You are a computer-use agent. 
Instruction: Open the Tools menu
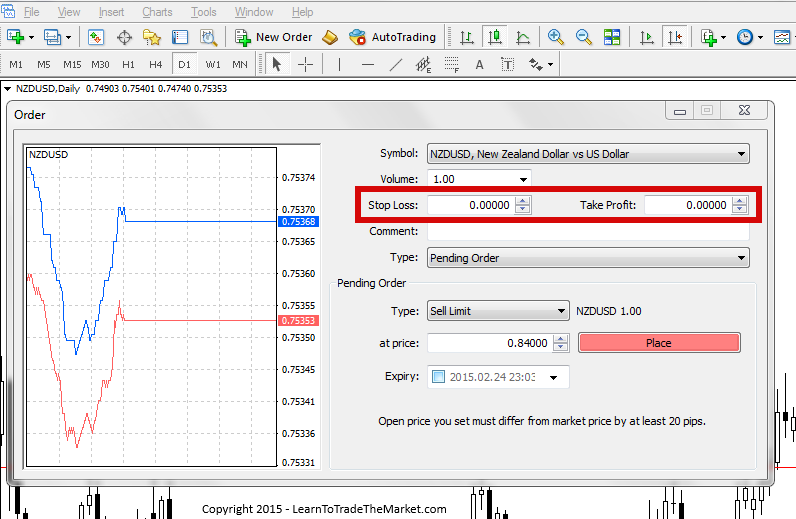click(204, 12)
